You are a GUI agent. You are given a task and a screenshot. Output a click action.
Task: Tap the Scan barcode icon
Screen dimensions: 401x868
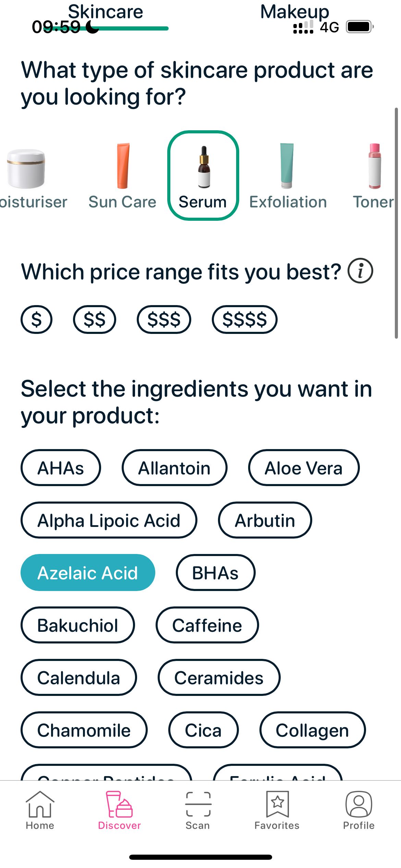pos(198,804)
